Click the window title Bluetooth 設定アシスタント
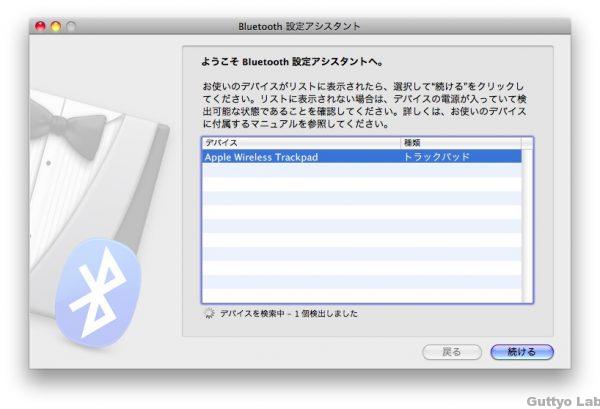 coord(300,26)
